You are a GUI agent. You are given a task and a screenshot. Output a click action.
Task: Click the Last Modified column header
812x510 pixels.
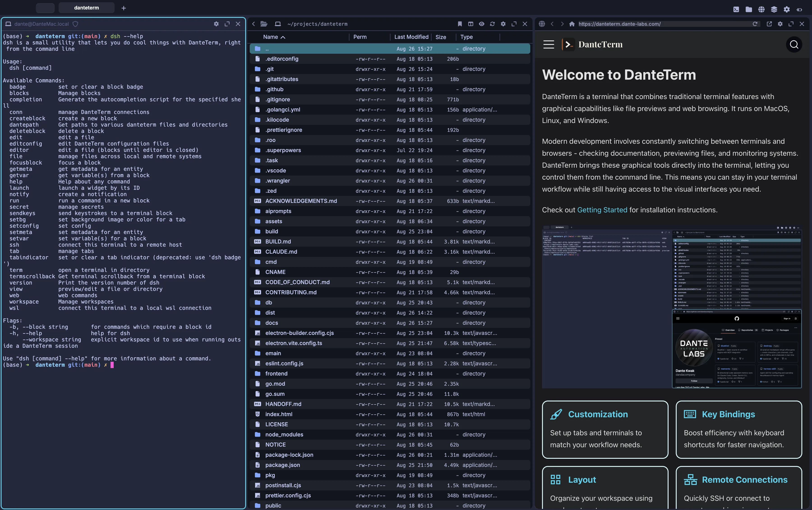[x=411, y=37]
